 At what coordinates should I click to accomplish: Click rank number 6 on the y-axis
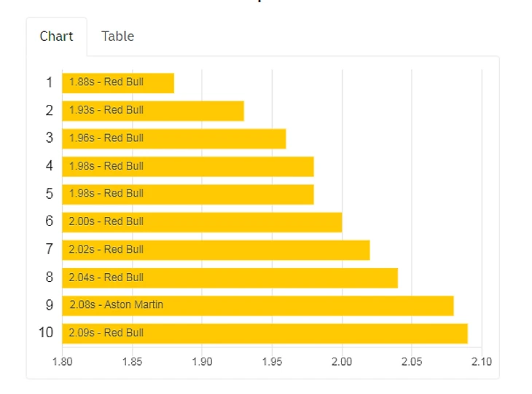tap(50, 221)
